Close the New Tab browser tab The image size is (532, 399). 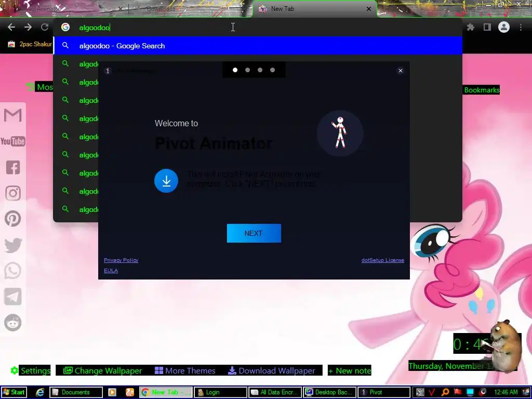369,9
